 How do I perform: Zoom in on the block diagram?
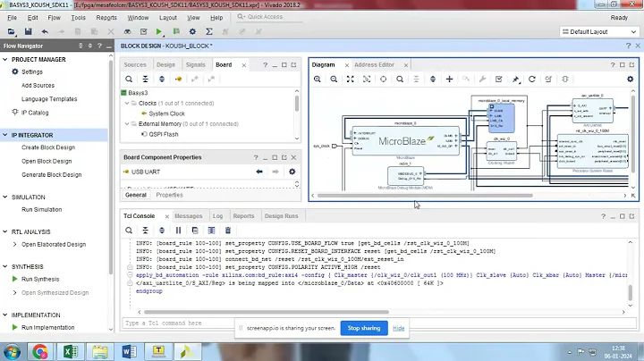[317, 80]
